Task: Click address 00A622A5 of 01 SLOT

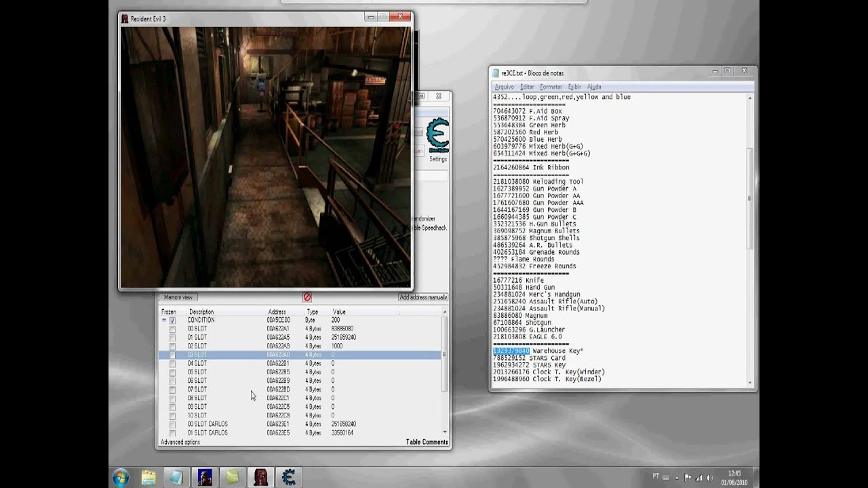Action: tap(278, 338)
